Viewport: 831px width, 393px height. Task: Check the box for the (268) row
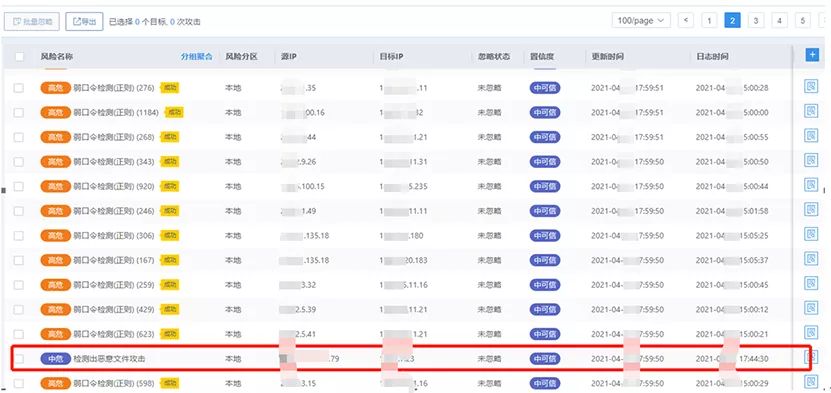tap(19, 137)
